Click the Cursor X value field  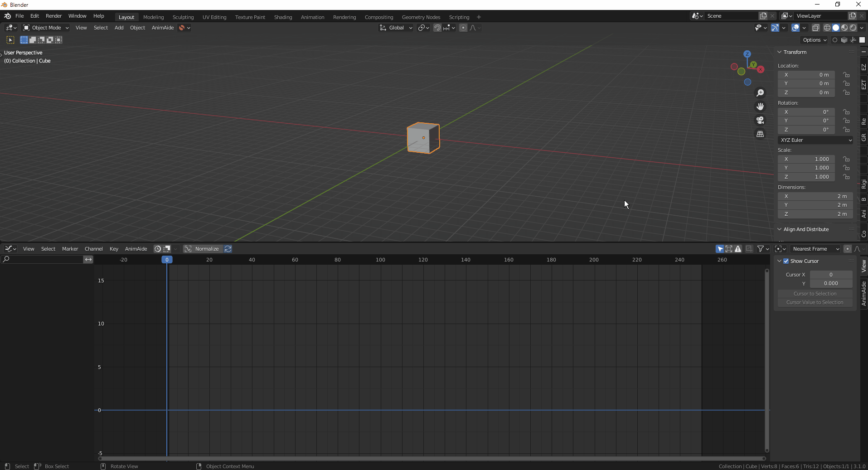coord(831,275)
